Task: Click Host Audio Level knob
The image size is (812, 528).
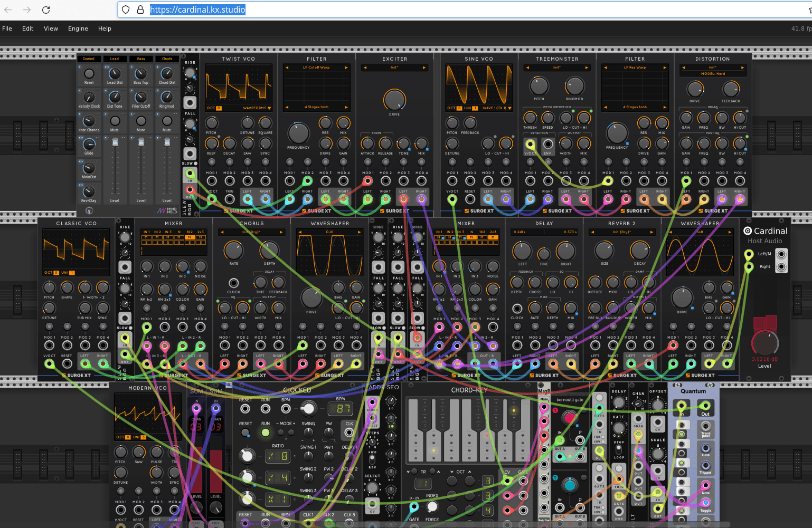Action: pyautogui.click(x=764, y=343)
